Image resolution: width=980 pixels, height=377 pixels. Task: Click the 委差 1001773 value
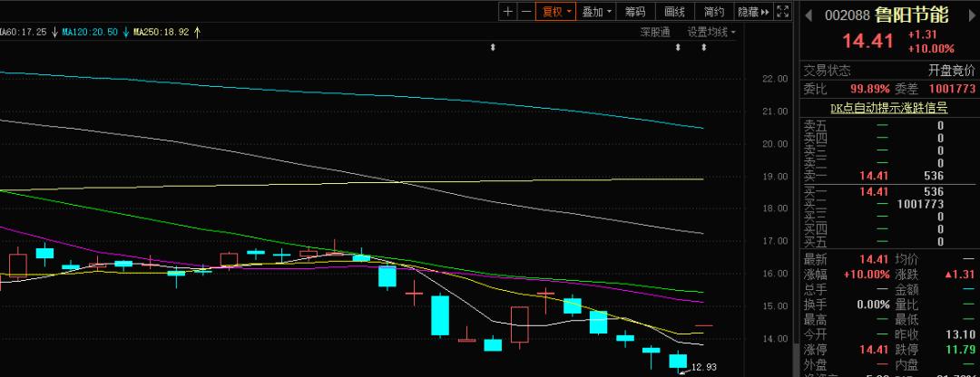pos(952,89)
